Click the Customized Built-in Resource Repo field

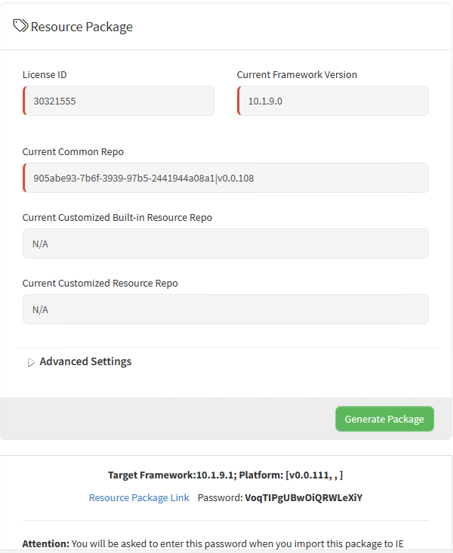[x=226, y=243]
